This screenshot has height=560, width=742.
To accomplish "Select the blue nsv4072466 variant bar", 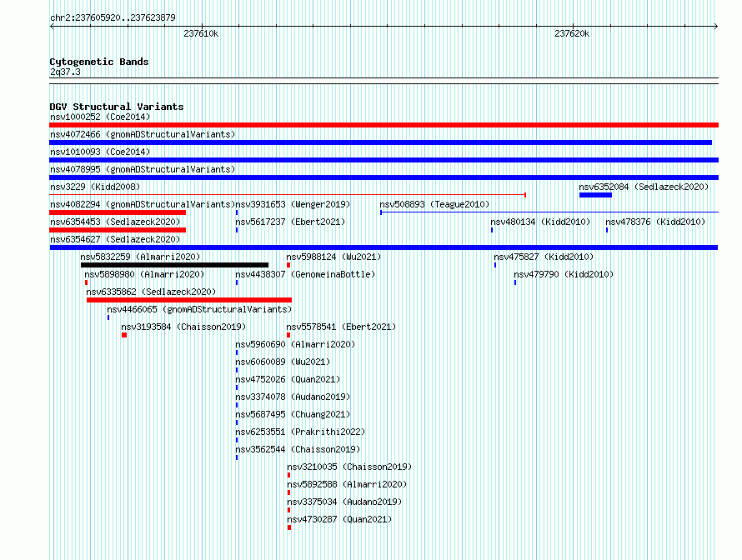I will pos(380,142).
